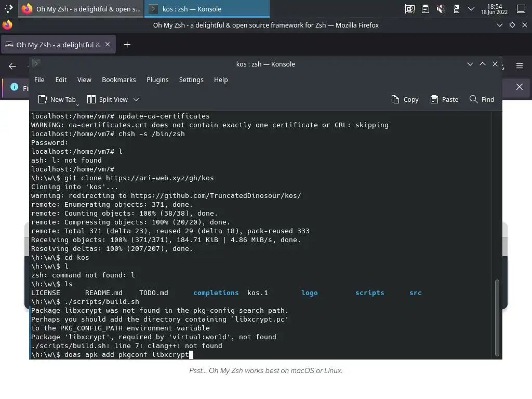Close the Konsole window

point(495,64)
